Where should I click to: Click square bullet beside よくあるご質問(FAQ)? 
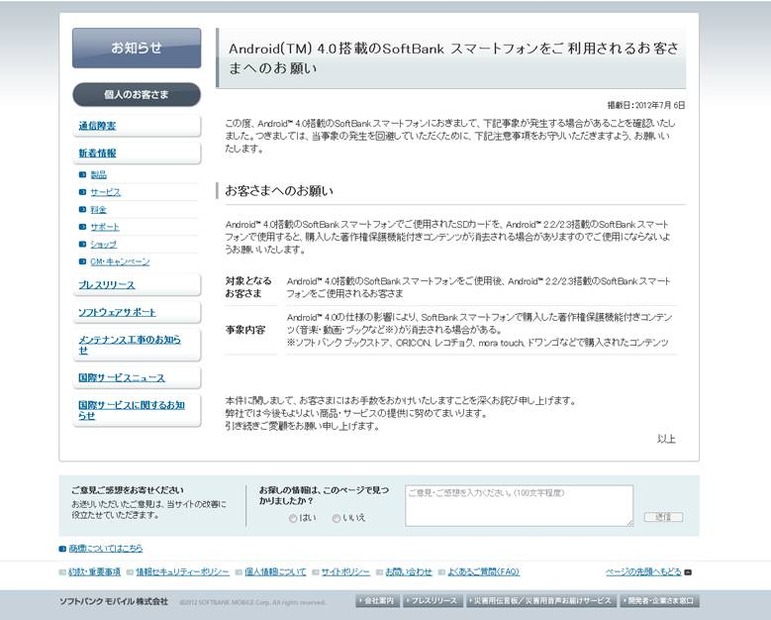pyautogui.click(x=442, y=572)
